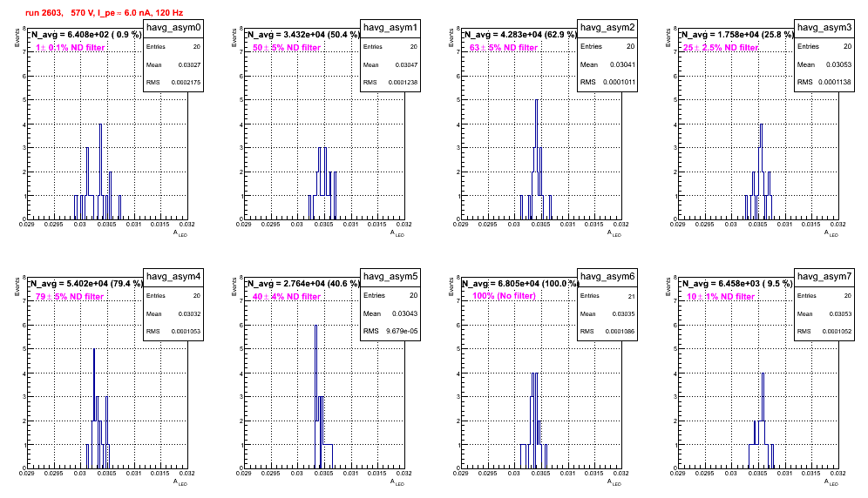This screenshot has height=498, width=868.
Task: Click the N_avg = 5.402e+04 (79.4 %) label
Action: (86, 284)
